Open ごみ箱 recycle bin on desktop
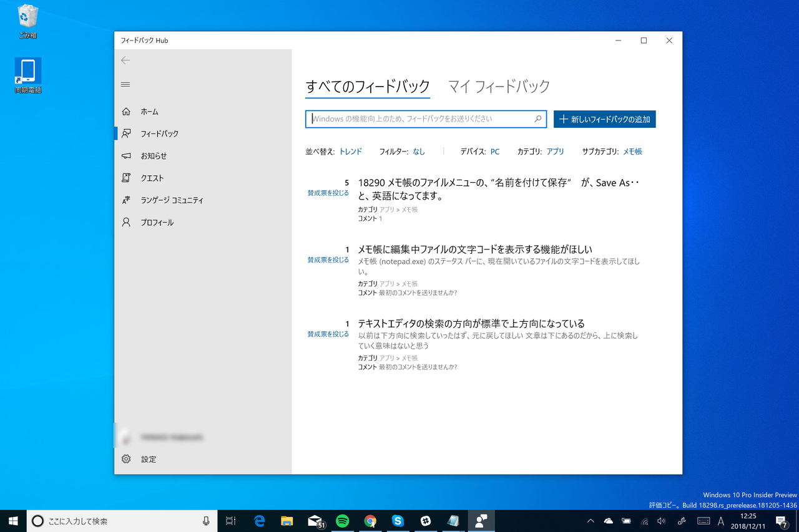Screen dimensions: 799x532 click(x=27, y=22)
